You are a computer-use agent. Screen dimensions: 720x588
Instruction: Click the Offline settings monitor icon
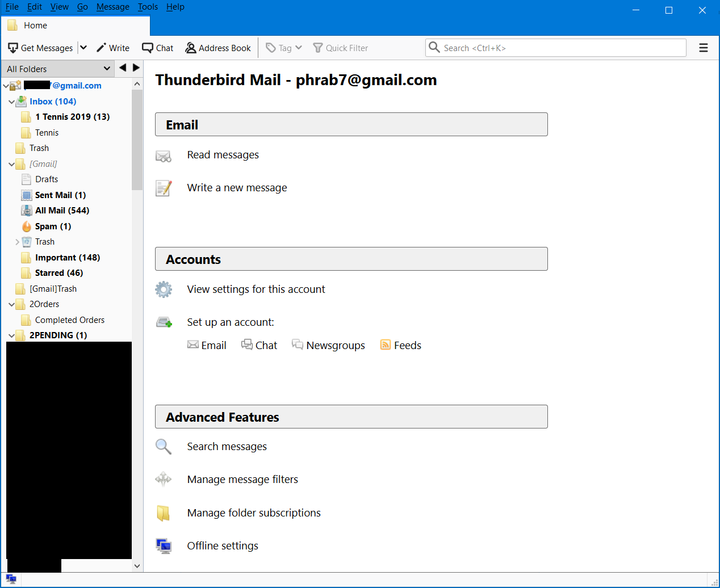pos(164,546)
